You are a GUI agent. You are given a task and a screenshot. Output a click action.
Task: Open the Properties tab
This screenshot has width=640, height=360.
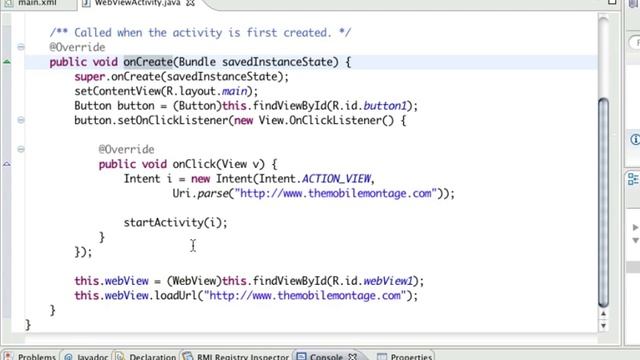411,356
